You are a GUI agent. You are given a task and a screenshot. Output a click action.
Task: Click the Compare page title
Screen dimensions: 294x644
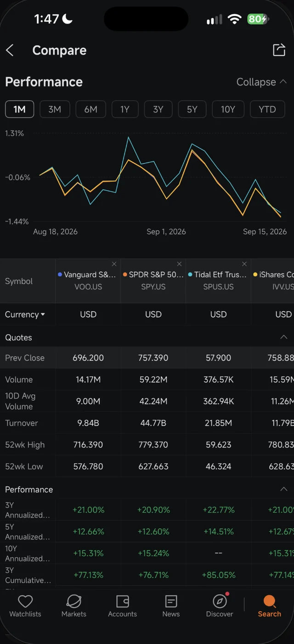59,50
